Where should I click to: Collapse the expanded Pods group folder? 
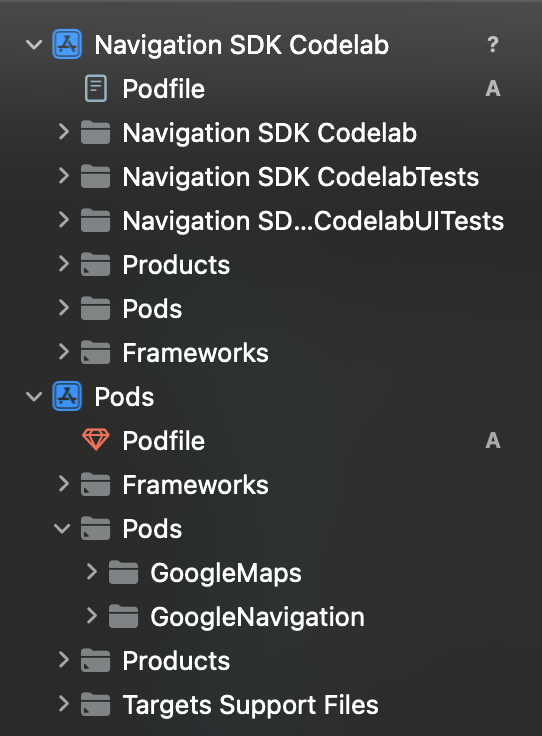pos(62,529)
